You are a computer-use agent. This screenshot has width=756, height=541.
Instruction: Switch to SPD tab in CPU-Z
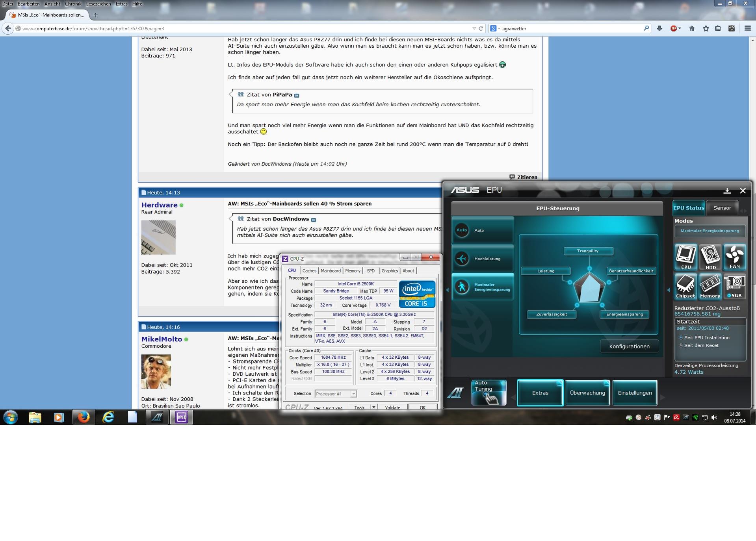point(371,270)
